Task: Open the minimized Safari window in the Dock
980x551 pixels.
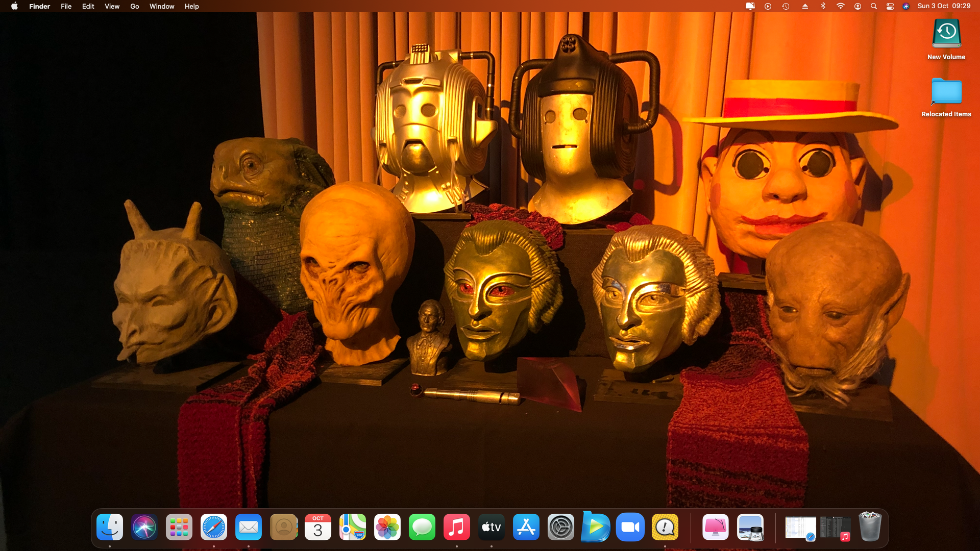Action: pos(800,528)
